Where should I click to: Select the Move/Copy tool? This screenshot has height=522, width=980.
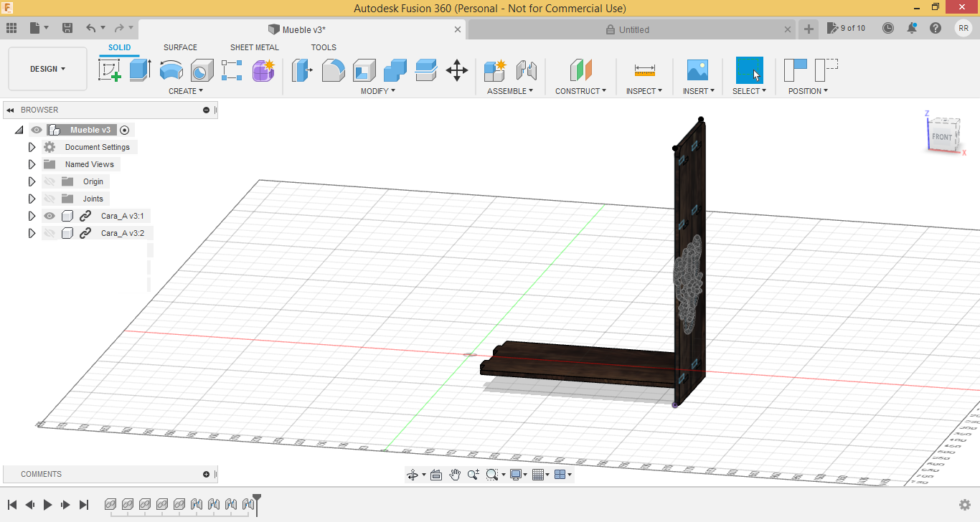point(457,70)
